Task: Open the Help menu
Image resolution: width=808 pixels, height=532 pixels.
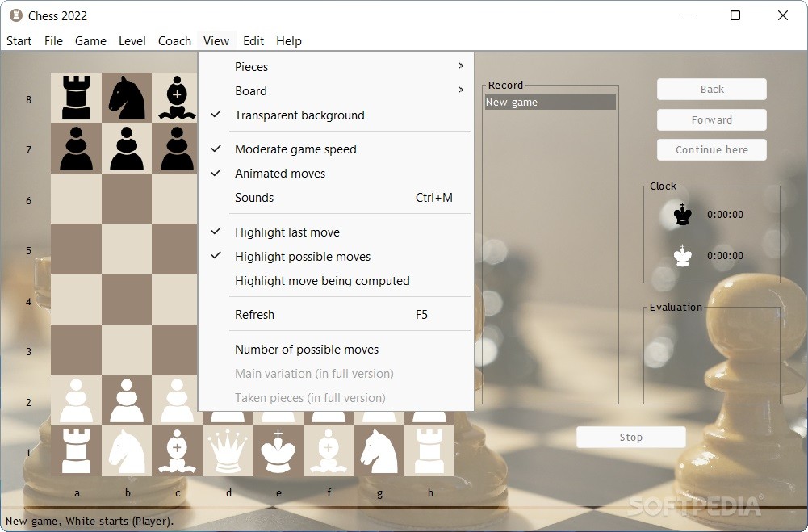Action: coord(289,40)
